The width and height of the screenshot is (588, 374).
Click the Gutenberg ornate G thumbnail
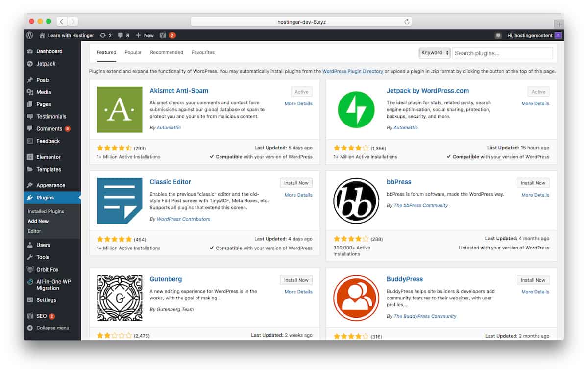pos(120,298)
